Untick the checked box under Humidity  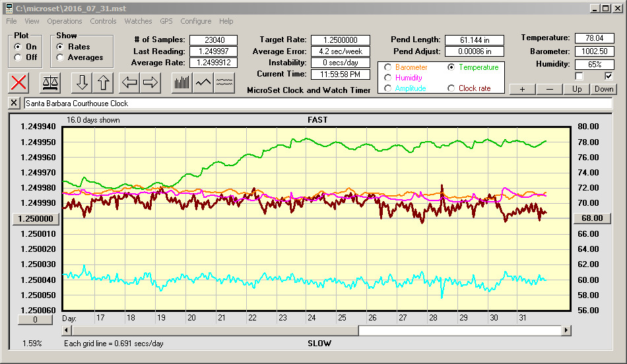[609, 76]
